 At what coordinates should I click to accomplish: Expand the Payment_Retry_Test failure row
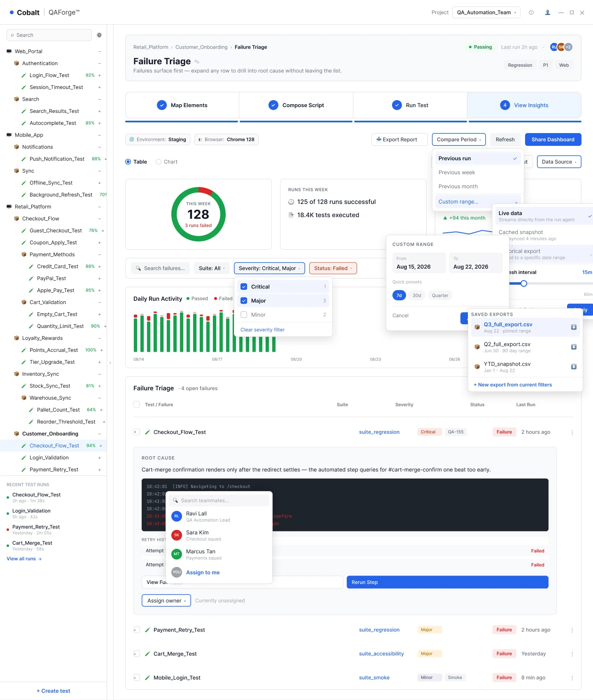(x=137, y=630)
